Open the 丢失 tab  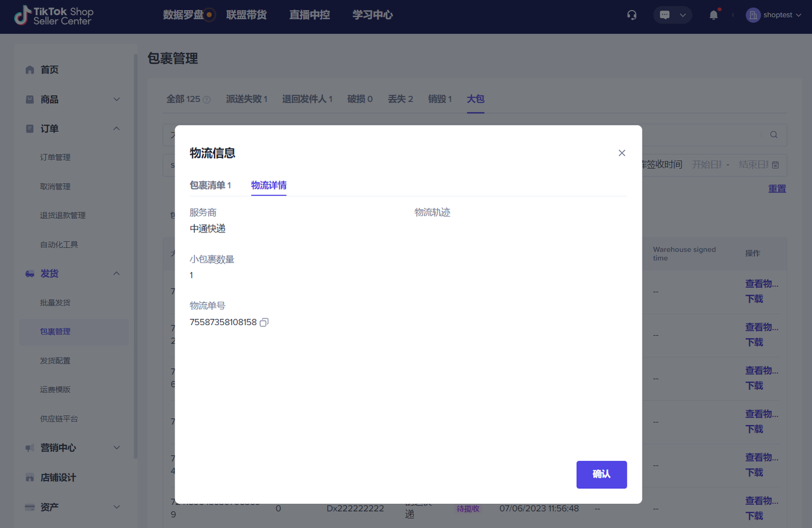(400, 99)
